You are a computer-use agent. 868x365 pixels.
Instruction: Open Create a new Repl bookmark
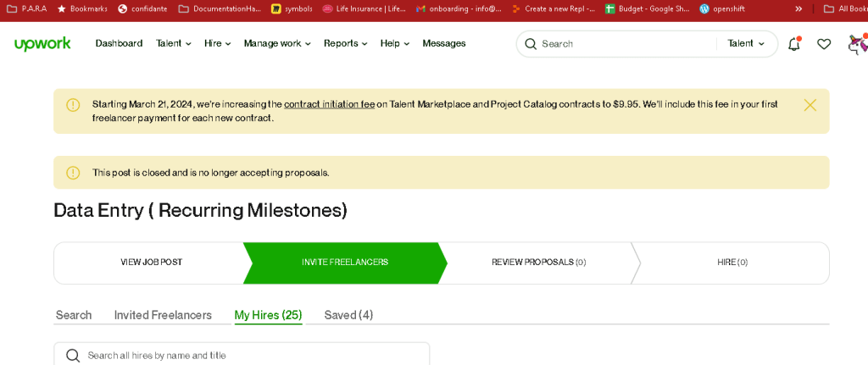pos(554,8)
